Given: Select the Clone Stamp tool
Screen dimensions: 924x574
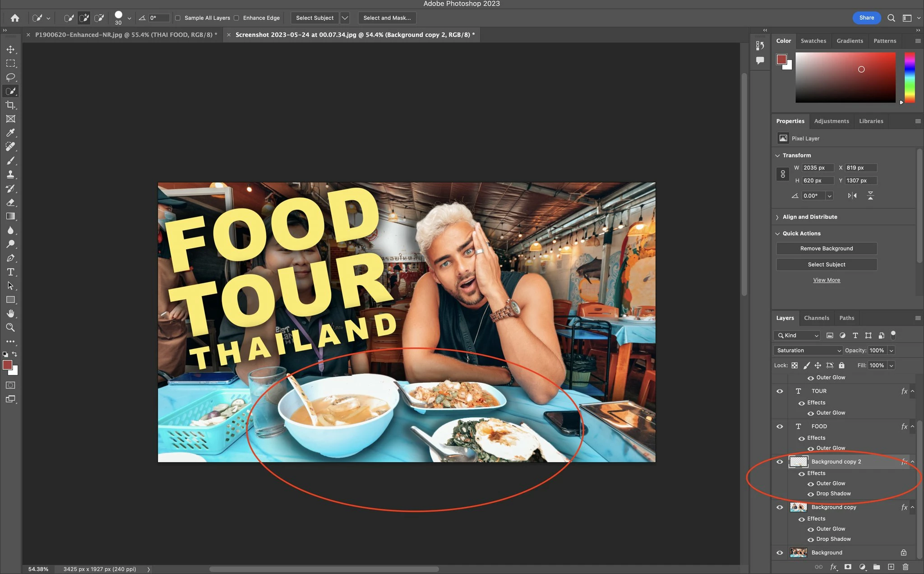Looking at the screenshot, I should pos(10,175).
